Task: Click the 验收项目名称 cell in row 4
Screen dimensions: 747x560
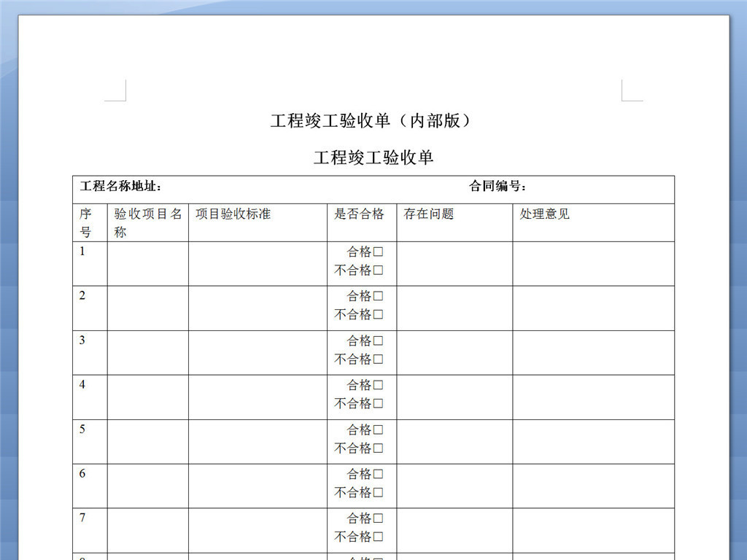Action: (x=148, y=397)
